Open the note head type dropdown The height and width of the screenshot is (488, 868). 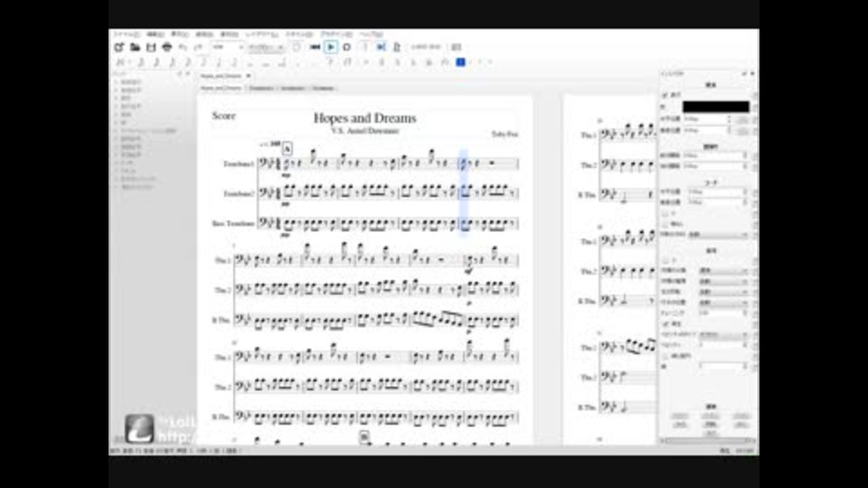[x=724, y=282]
